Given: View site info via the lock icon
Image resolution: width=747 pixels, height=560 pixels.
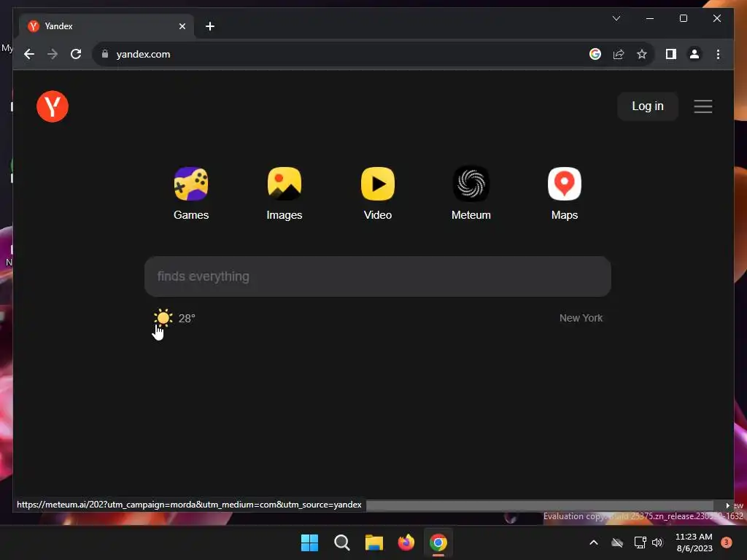Looking at the screenshot, I should click(105, 54).
